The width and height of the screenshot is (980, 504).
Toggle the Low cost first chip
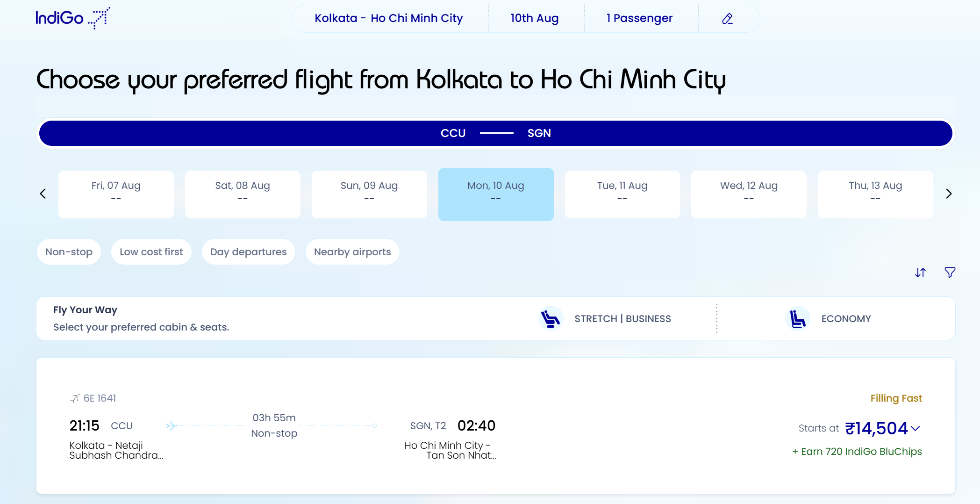(151, 252)
